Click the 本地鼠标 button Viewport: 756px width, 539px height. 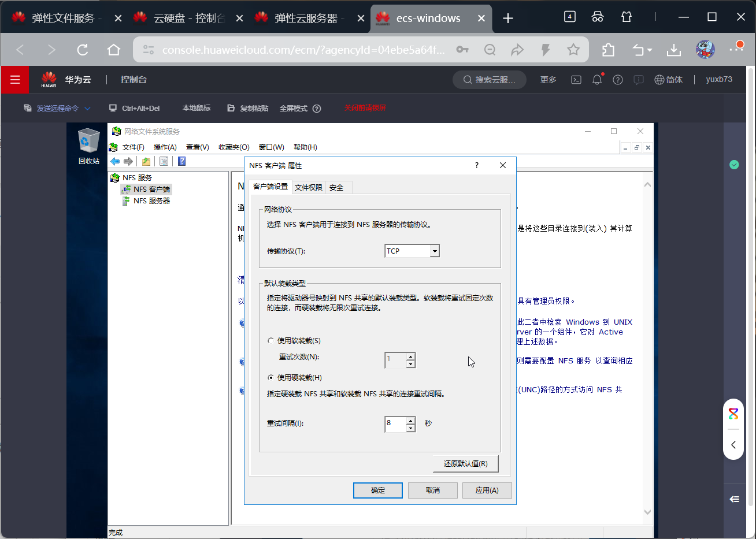point(197,108)
